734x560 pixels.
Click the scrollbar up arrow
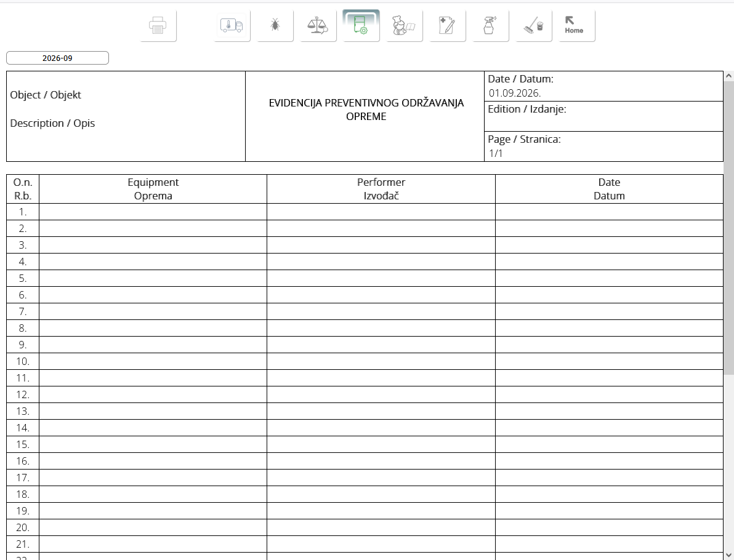(x=728, y=76)
